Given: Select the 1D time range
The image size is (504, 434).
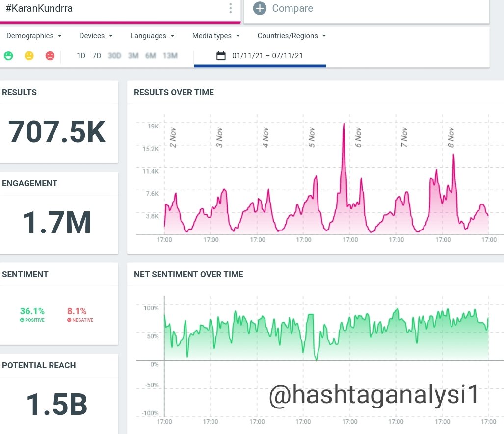Looking at the screenshot, I should (x=81, y=56).
